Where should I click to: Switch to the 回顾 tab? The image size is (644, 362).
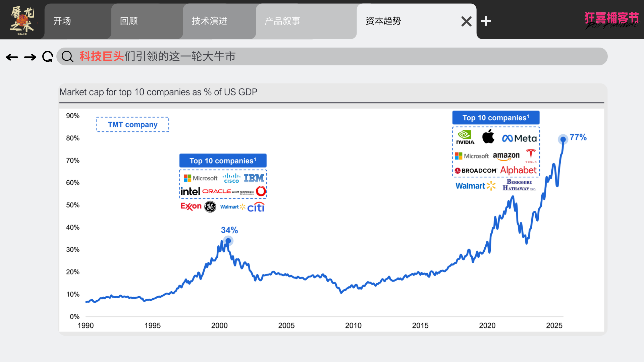point(129,21)
